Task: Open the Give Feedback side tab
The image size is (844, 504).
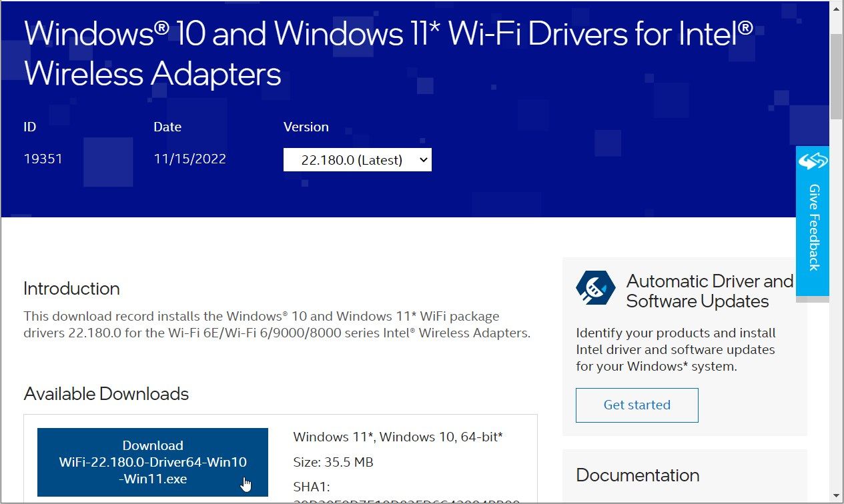Action: point(813,221)
